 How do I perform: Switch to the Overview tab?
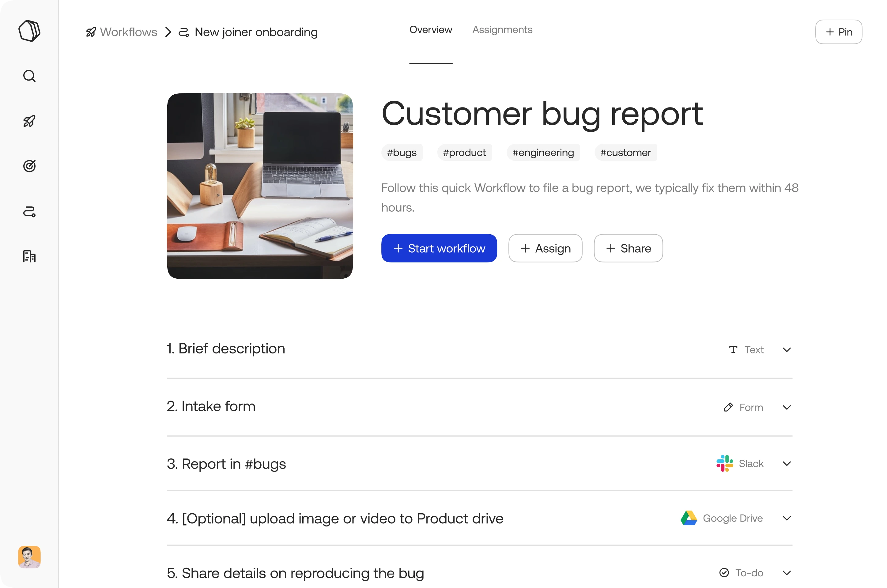(431, 30)
